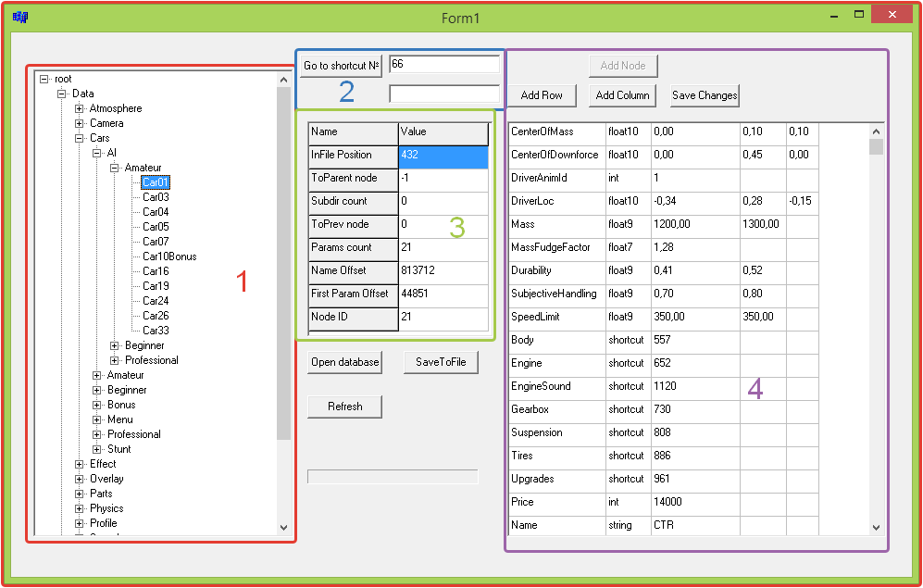The image size is (923, 588).
Task: Collapse the Data tree node
Action: pos(62,94)
